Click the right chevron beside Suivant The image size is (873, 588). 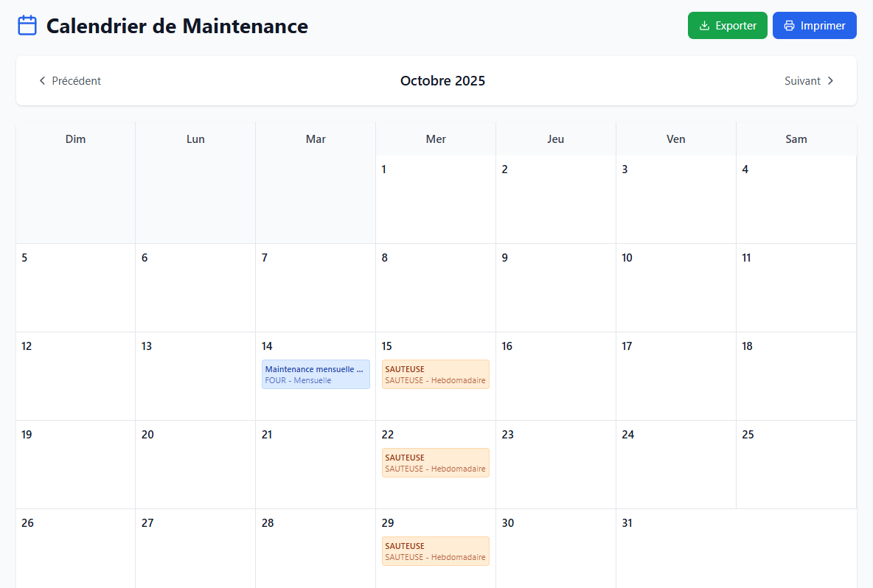(x=830, y=81)
